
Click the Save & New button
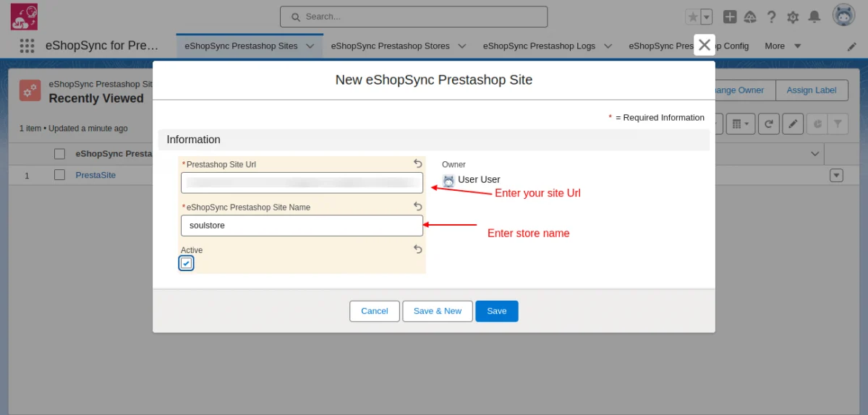click(x=438, y=311)
